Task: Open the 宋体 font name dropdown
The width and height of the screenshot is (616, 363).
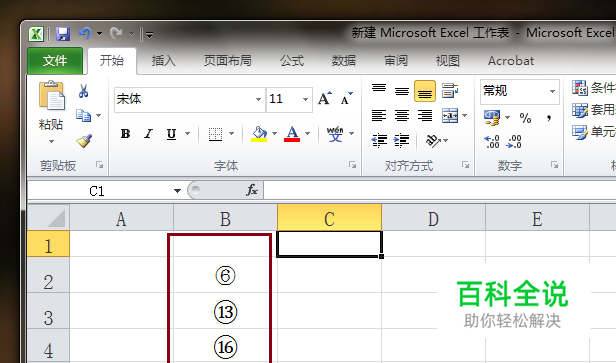Action: pos(258,99)
